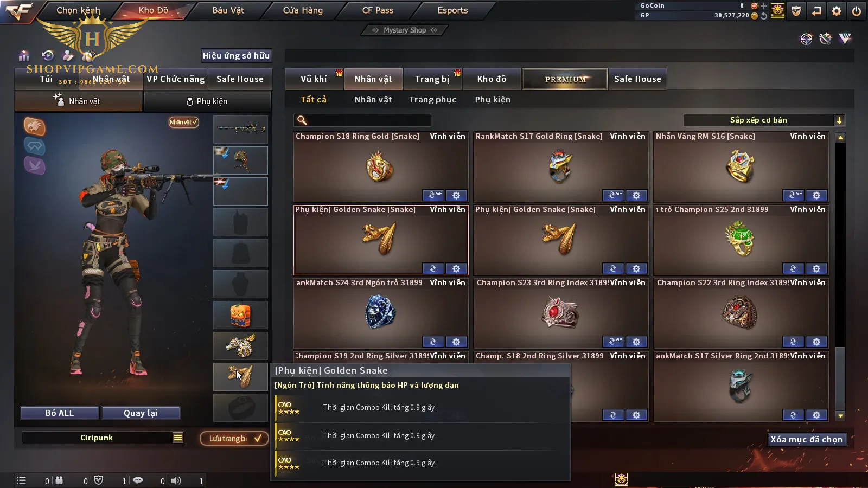868x488 pixels.
Task: Open the settings gear in the top bar
Action: point(837,11)
